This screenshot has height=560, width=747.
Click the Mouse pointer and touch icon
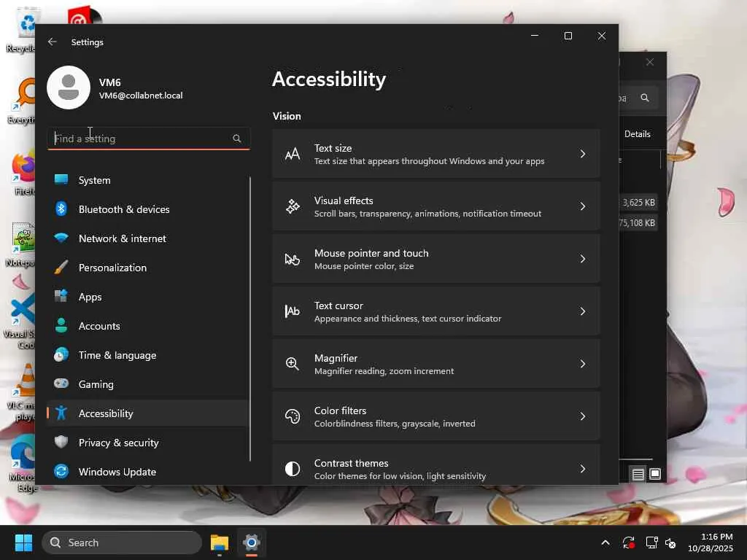coord(293,259)
